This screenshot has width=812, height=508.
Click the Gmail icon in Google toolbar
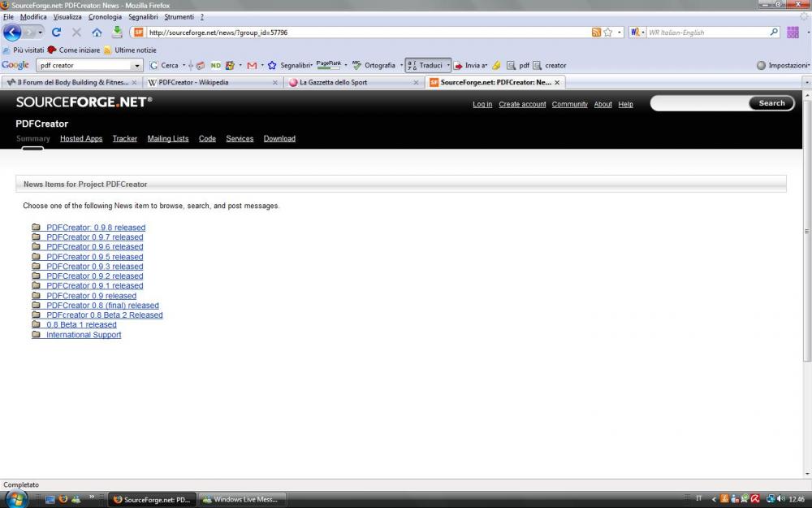click(252, 65)
